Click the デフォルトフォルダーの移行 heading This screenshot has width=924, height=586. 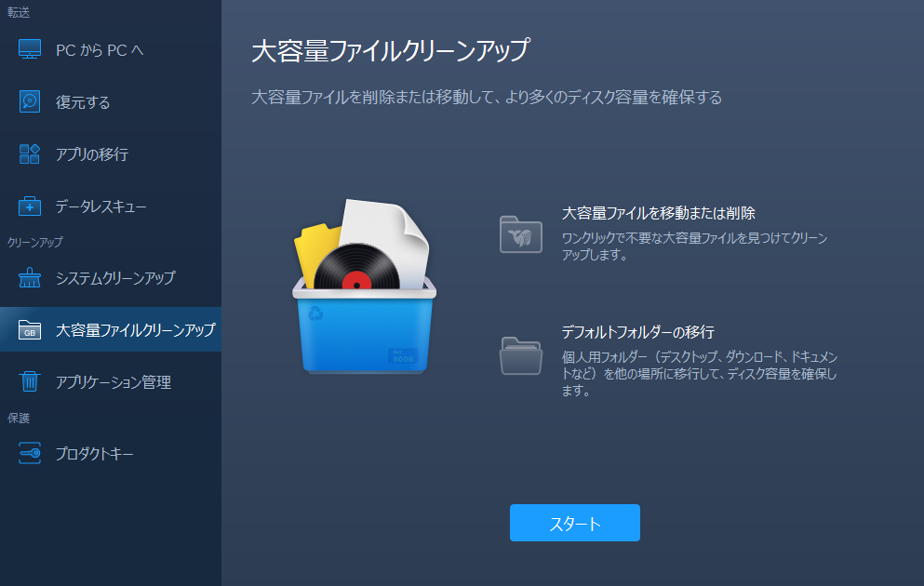tap(637, 332)
